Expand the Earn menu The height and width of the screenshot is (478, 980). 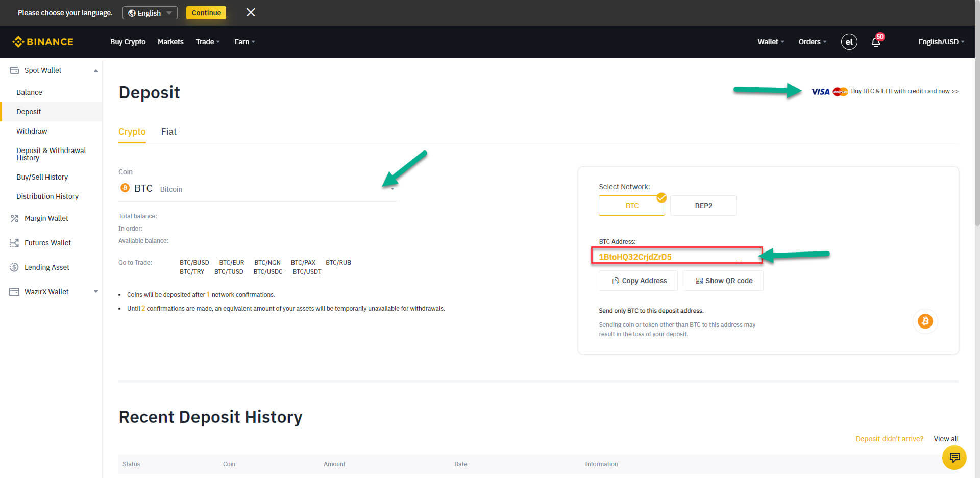click(x=244, y=42)
